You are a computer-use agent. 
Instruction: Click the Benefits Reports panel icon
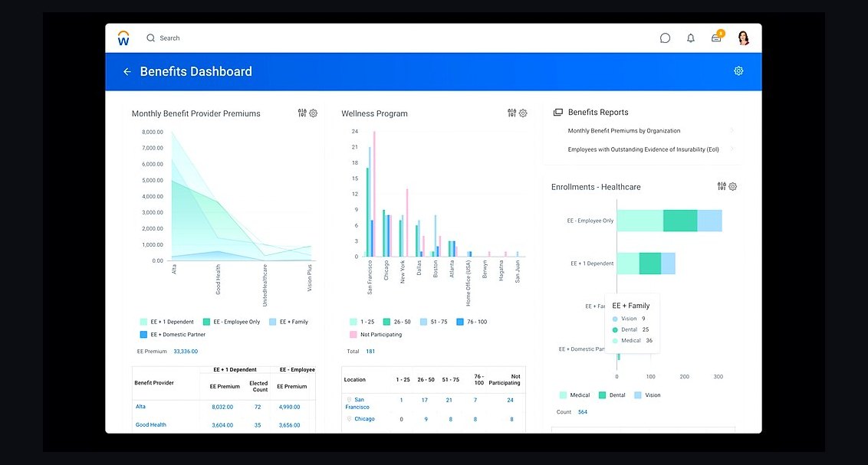point(558,113)
